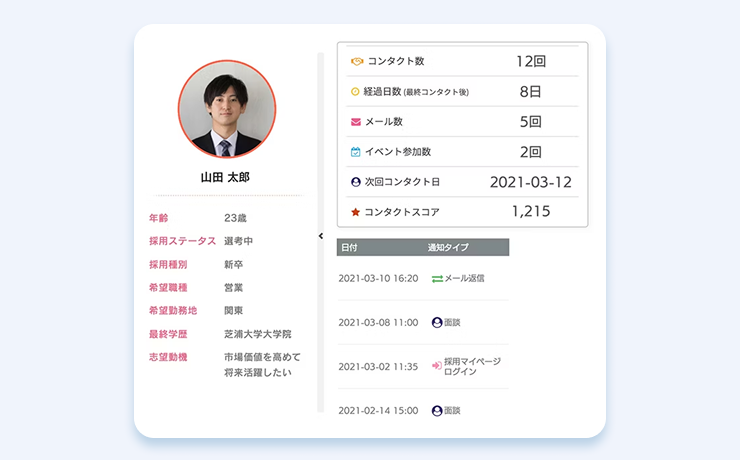Screen dimensions: 740x460
Task: Click the 年齢 label
Action: pos(159,218)
